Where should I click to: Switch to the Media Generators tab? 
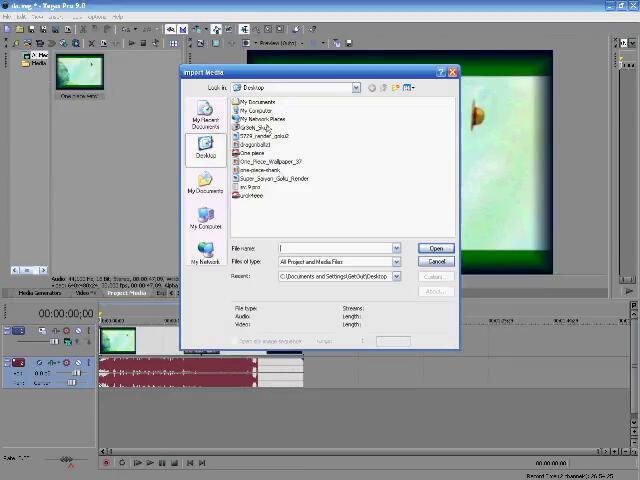(38, 293)
